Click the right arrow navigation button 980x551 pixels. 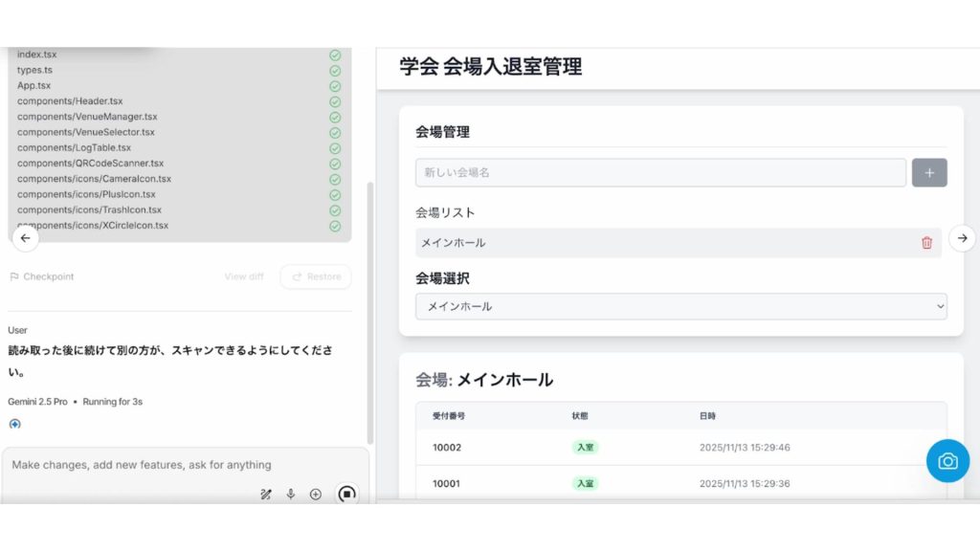coord(963,238)
